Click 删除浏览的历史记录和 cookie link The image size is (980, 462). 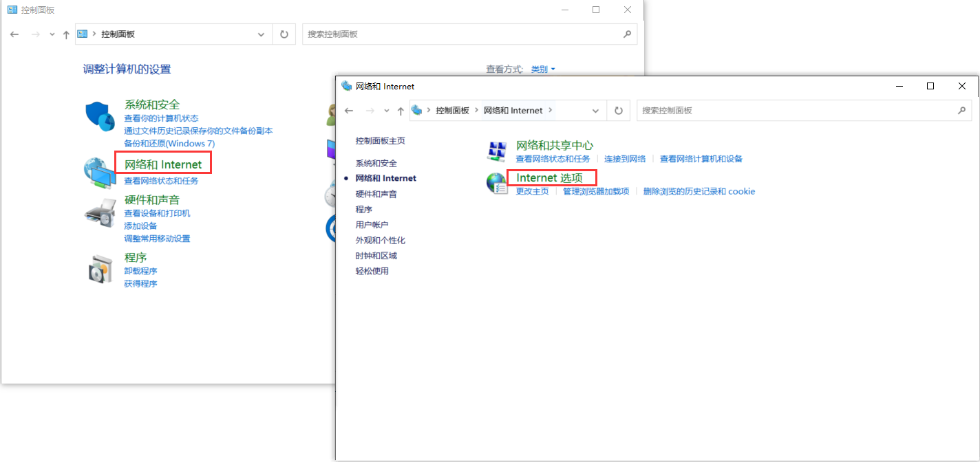(699, 191)
